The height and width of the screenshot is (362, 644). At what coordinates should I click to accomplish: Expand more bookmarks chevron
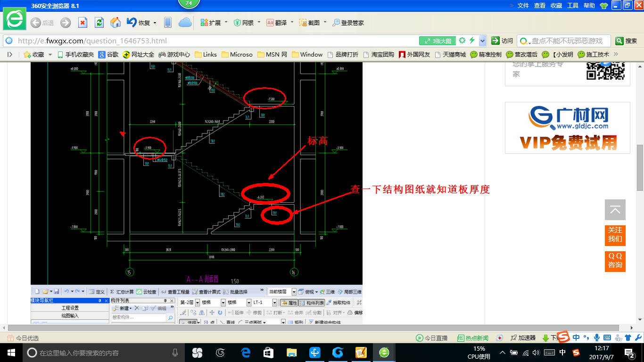point(615,55)
